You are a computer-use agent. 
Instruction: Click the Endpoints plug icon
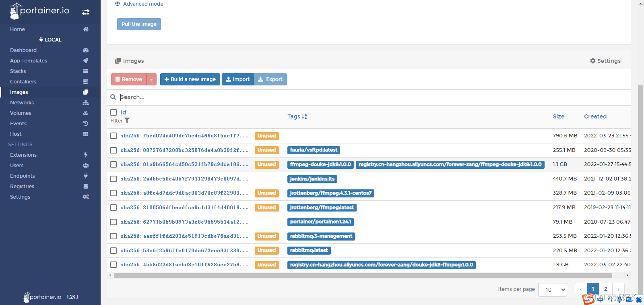pyautogui.click(x=86, y=176)
